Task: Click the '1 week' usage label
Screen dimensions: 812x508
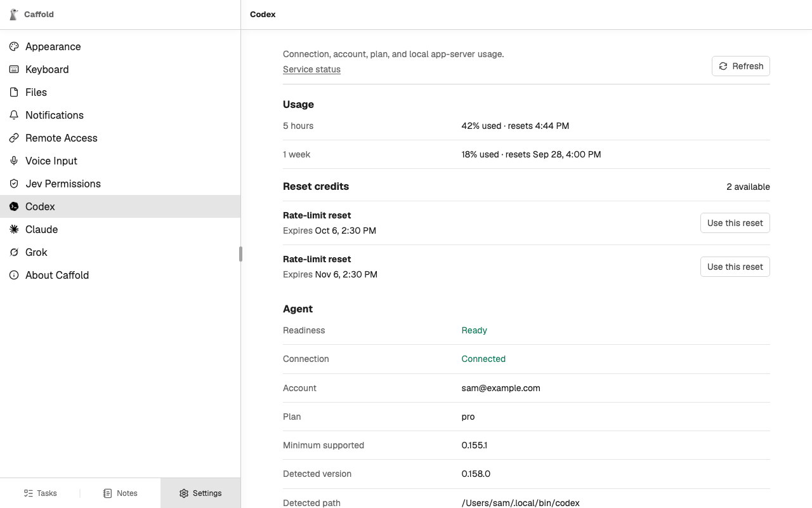Action: pos(296,154)
